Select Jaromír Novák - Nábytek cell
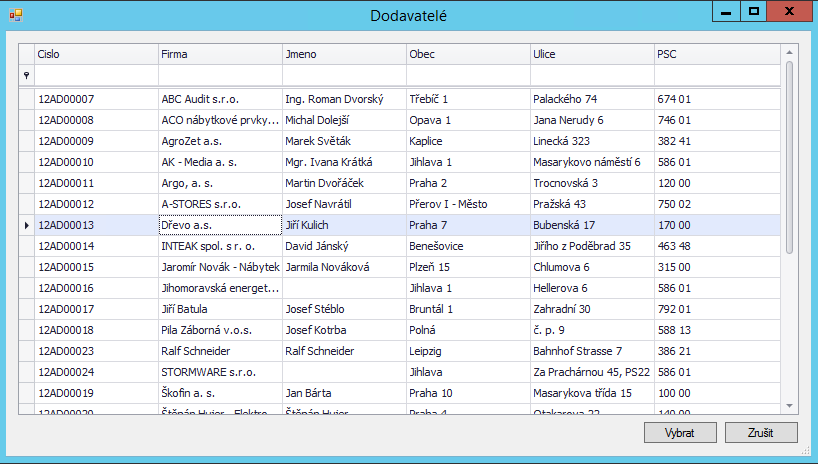The width and height of the screenshot is (818, 464). [x=220, y=267]
